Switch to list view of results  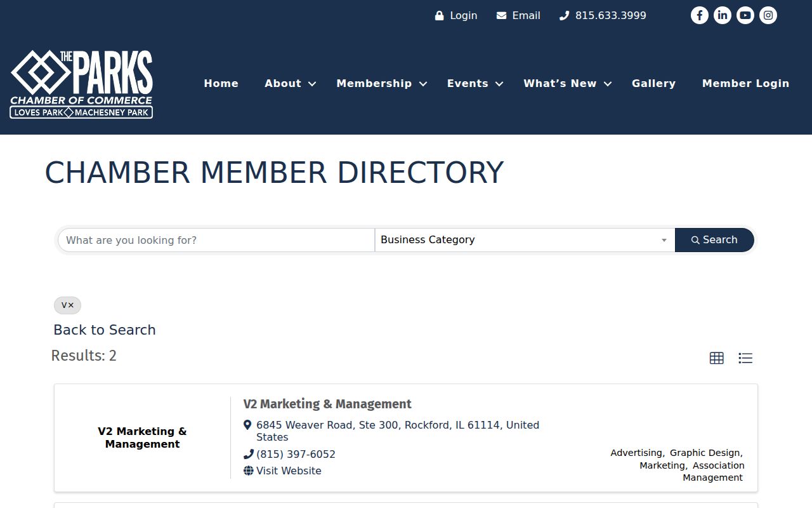(745, 358)
